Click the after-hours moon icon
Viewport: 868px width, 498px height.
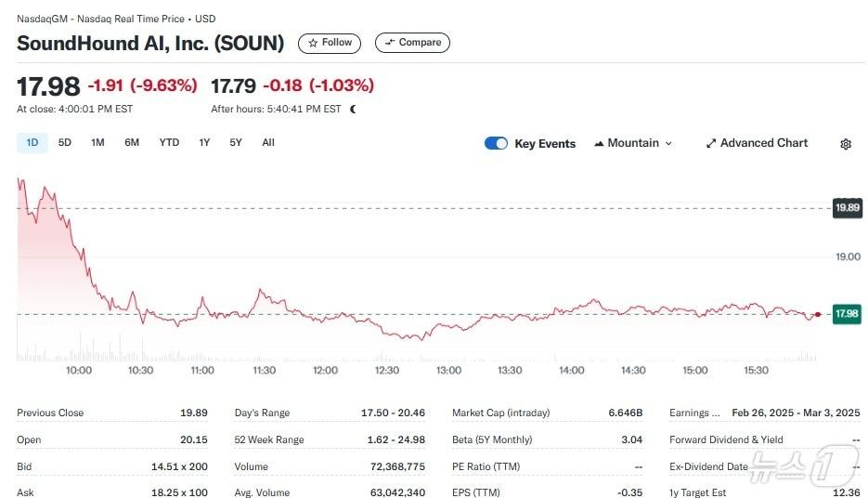point(353,110)
